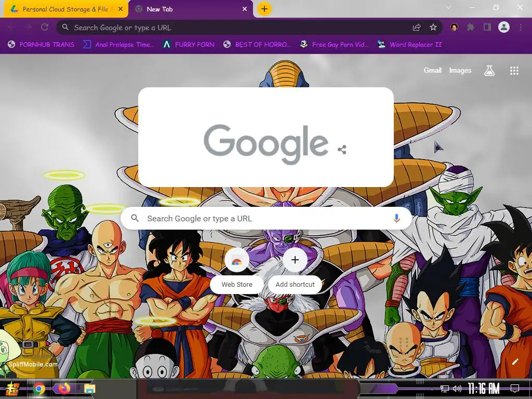Image resolution: width=532 pixels, height=399 pixels.
Task: Customize this page with the pencil icon
Action: tap(515, 362)
